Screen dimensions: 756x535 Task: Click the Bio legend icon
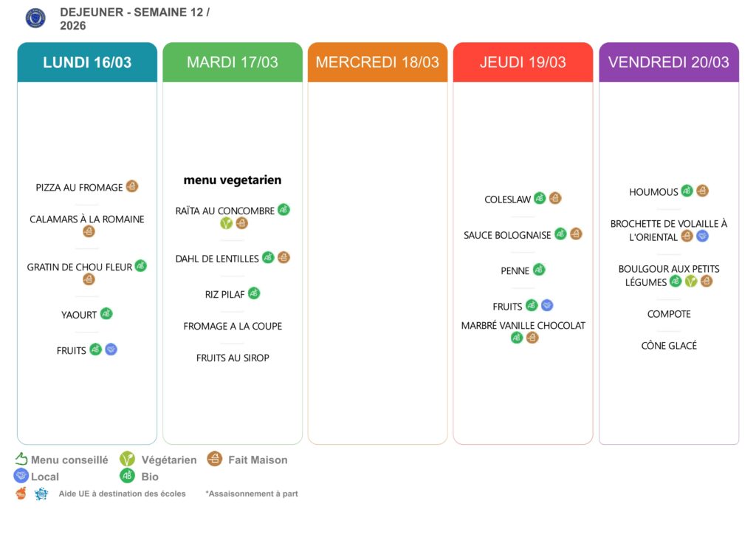127,476
